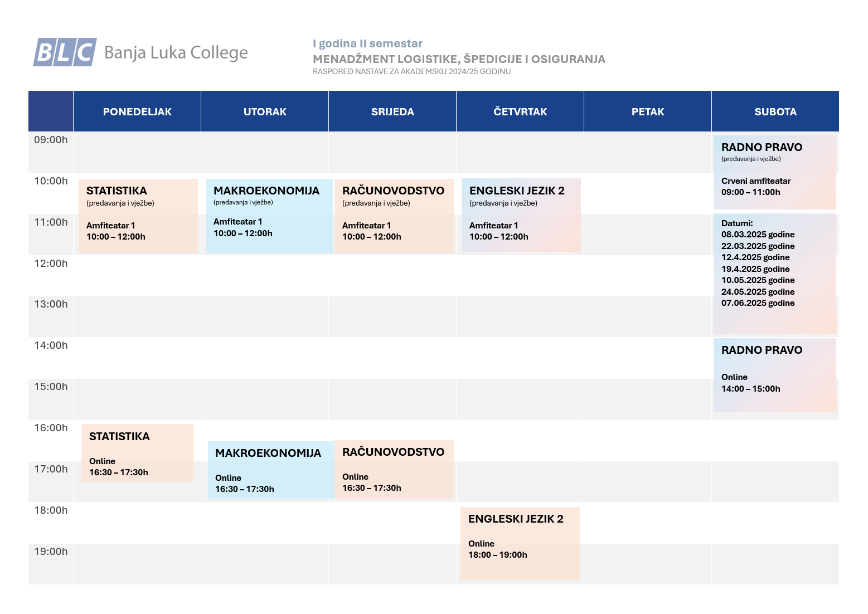This screenshot has height=614, width=868.
Task: Select the PONEDELJAK column header
Action: [x=137, y=111]
